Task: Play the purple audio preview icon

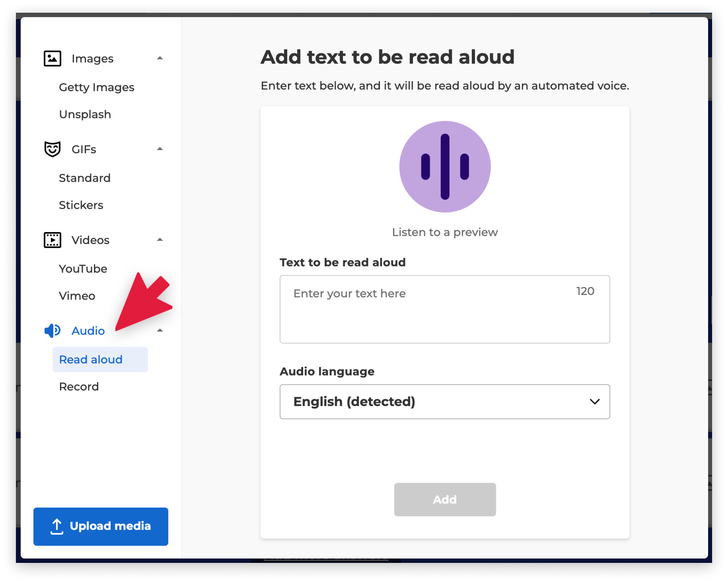Action: [x=445, y=167]
